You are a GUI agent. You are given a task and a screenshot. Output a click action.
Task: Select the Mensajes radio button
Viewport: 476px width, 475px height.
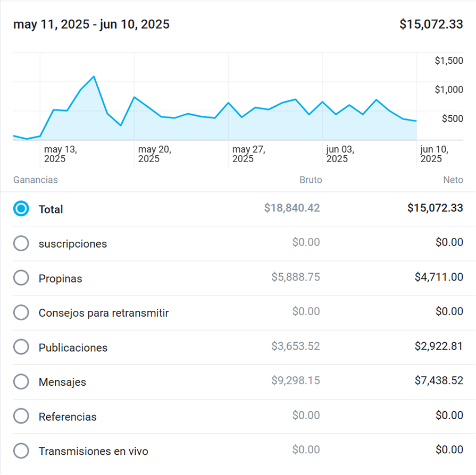pyautogui.click(x=21, y=381)
